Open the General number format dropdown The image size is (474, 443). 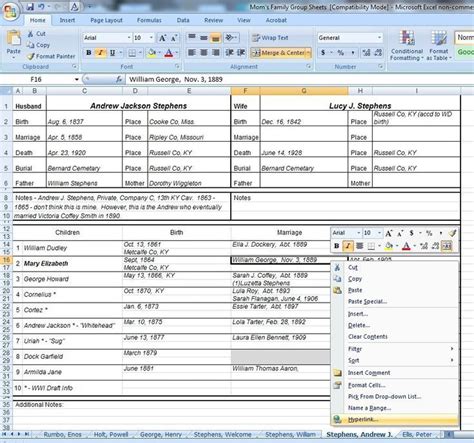pyautogui.click(x=379, y=38)
